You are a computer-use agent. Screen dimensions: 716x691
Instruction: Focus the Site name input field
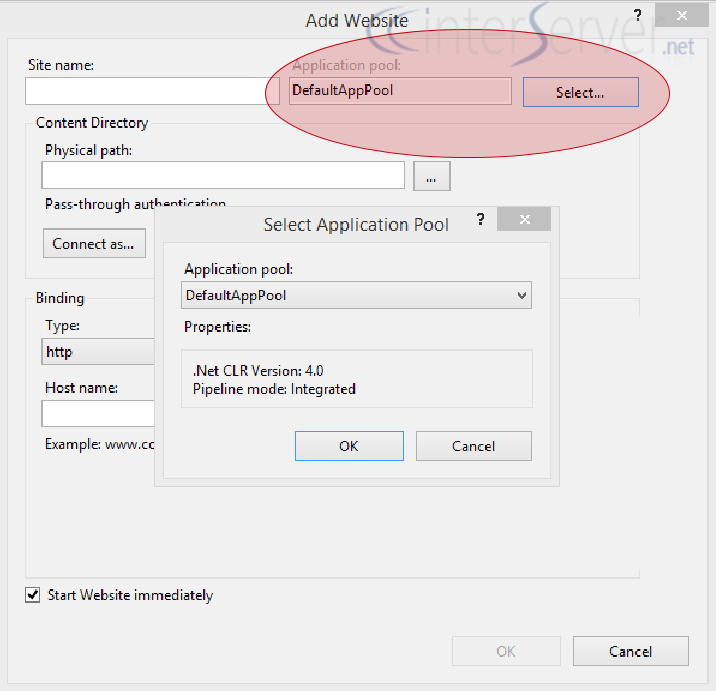click(153, 91)
